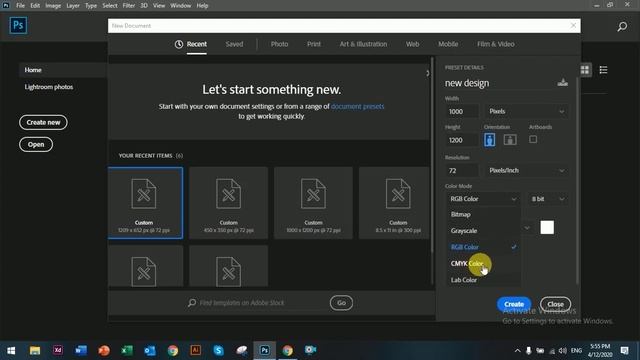
Task: Click the taskbar volume icon
Action: pos(562,351)
